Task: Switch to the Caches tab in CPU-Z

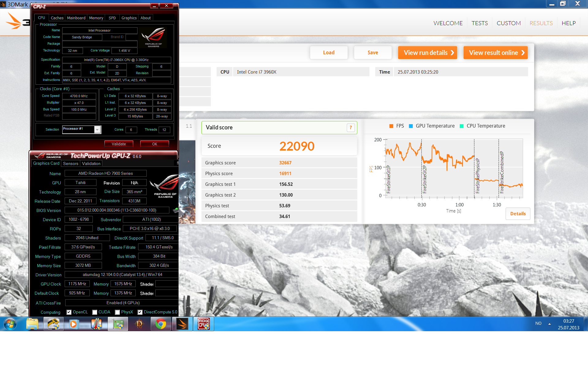Action: (57, 18)
